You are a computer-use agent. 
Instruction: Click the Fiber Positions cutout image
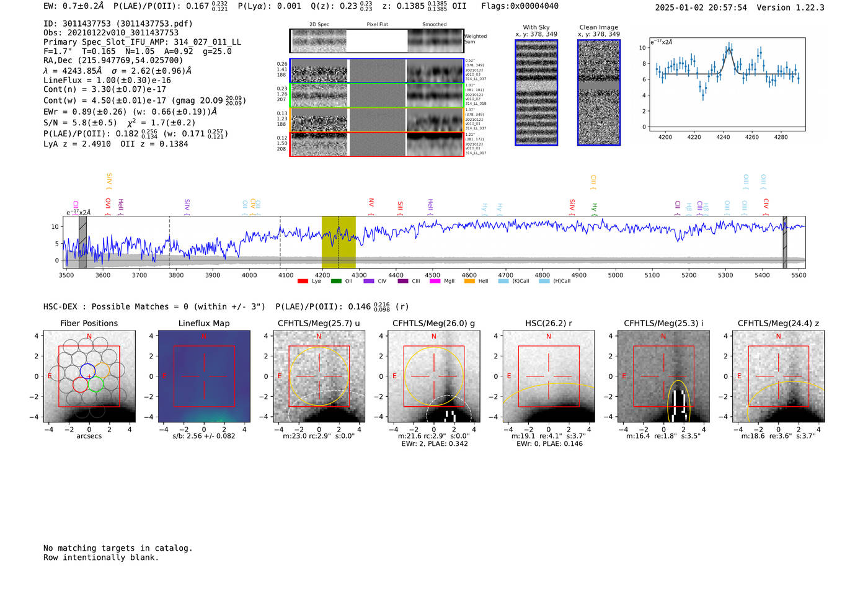tap(89, 376)
